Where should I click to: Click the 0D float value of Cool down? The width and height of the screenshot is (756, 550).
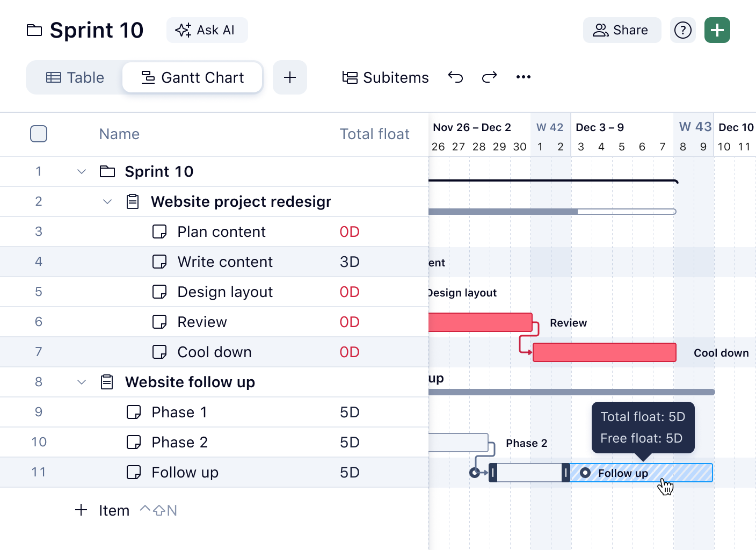350,352
